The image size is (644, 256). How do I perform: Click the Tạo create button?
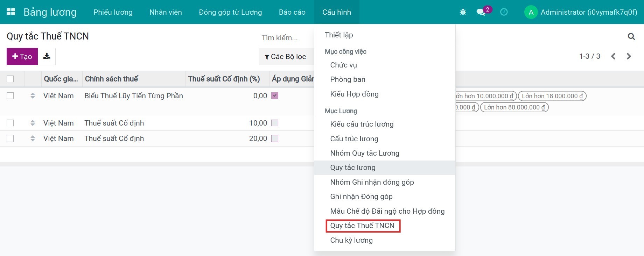point(22,56)
